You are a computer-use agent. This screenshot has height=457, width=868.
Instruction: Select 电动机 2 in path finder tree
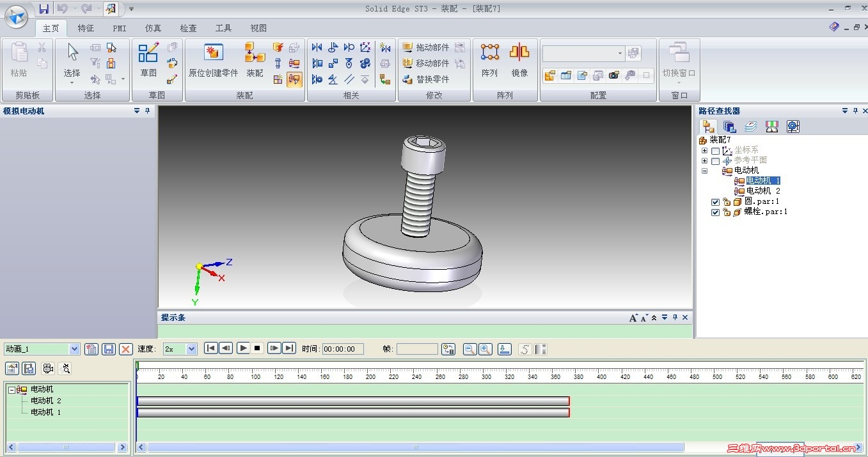pyautogui.click(x=763, y=191)
